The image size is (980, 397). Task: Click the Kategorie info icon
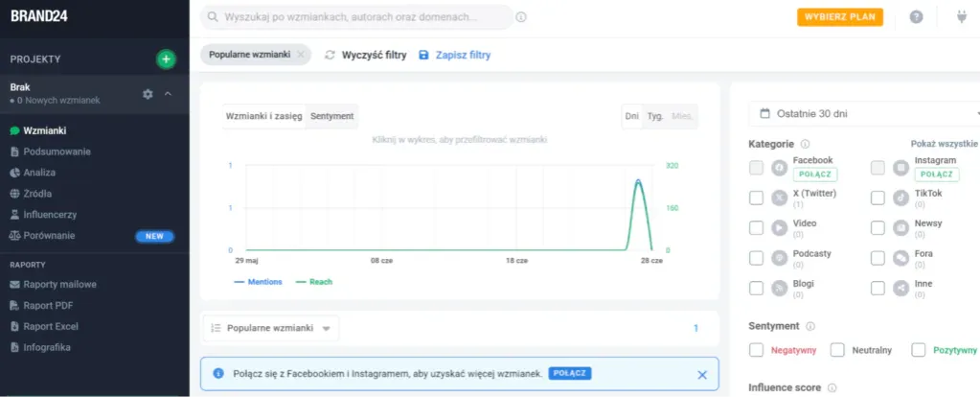[805, 144]
